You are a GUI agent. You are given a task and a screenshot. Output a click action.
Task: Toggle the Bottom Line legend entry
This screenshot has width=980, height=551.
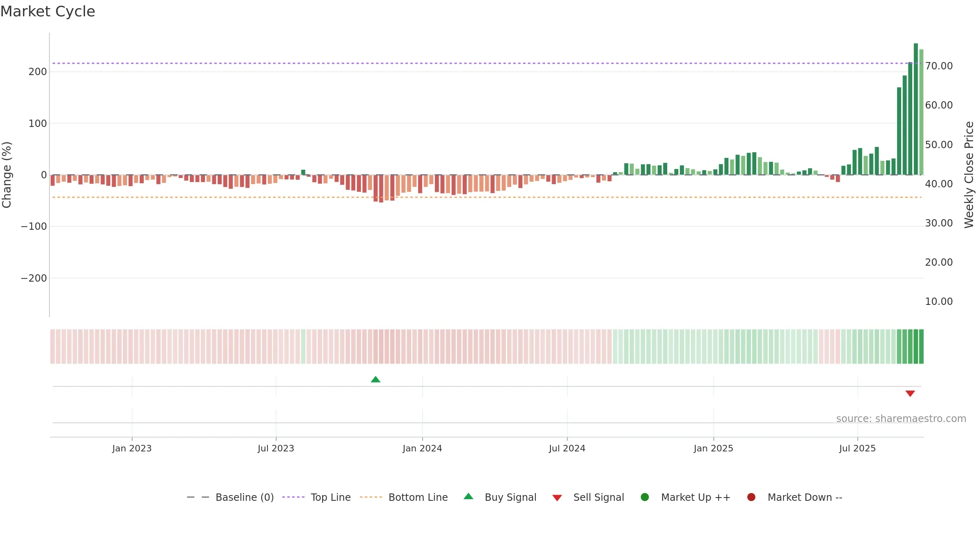click(404, 497)
